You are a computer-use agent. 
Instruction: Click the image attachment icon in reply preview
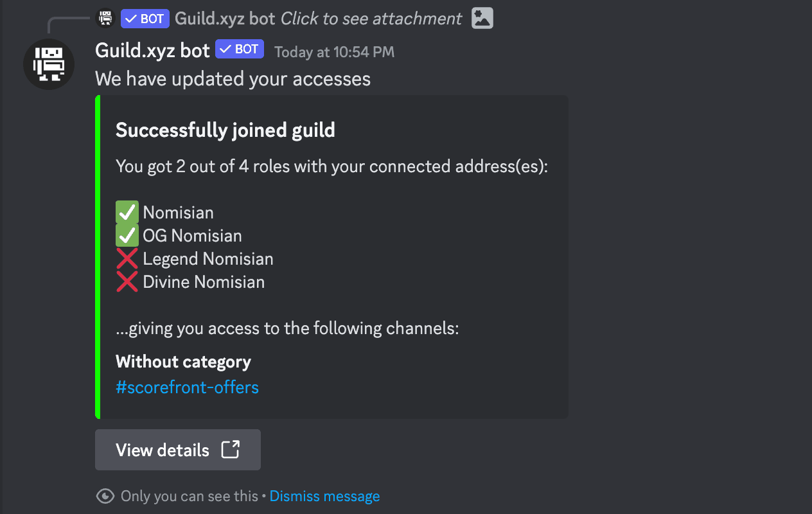(482, 18)
